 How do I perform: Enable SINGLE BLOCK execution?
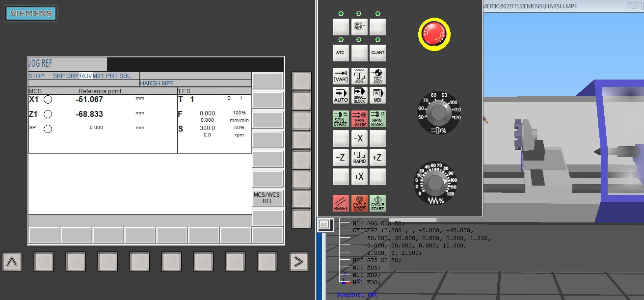click(359, 95)
